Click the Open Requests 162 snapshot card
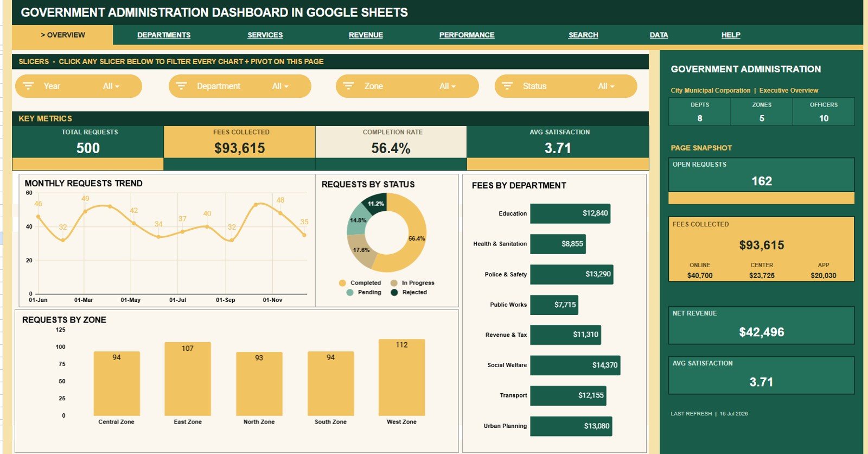This screenshot has height=454, width=868. pyautogui.click(x=762, y=174)
